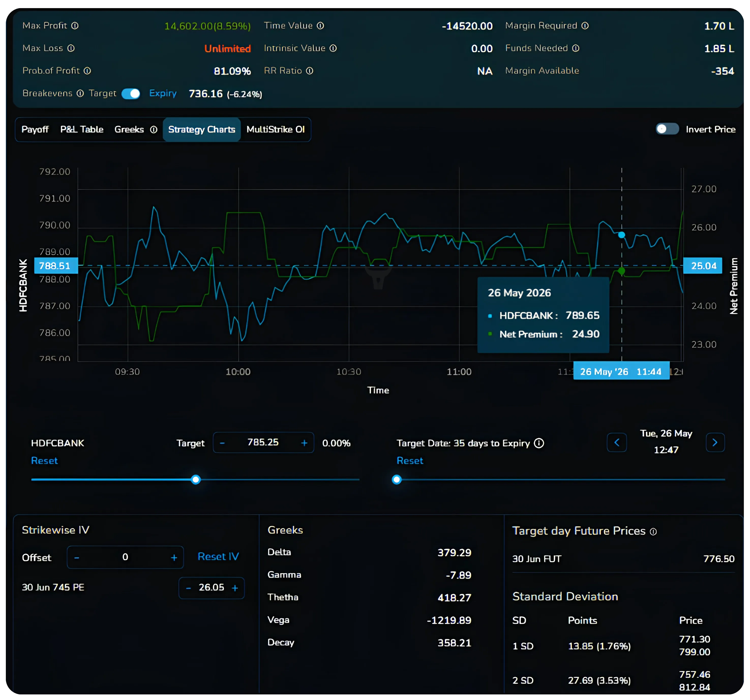Switch to the P&L Table tab
This screenshot has height=700, width=750.
coord(82,129)
